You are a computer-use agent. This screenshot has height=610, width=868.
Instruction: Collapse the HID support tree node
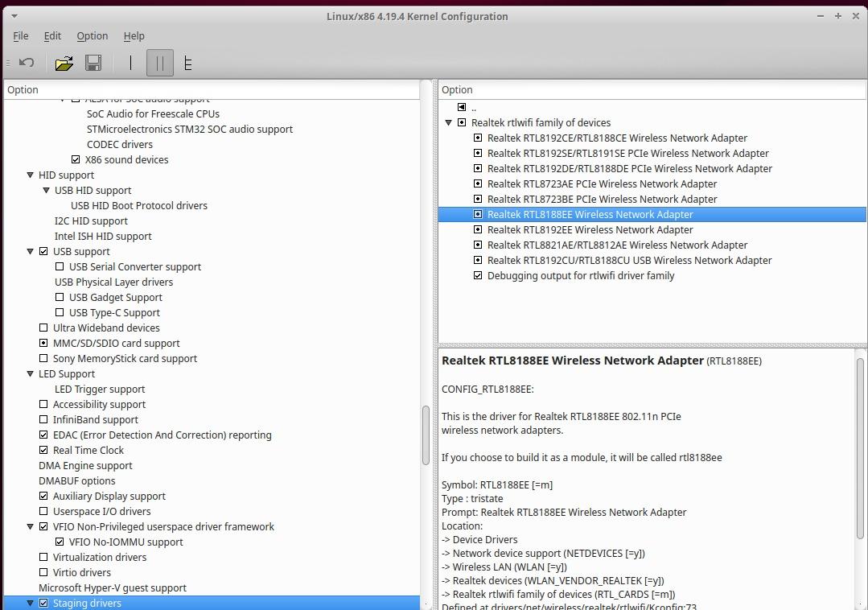30,175
